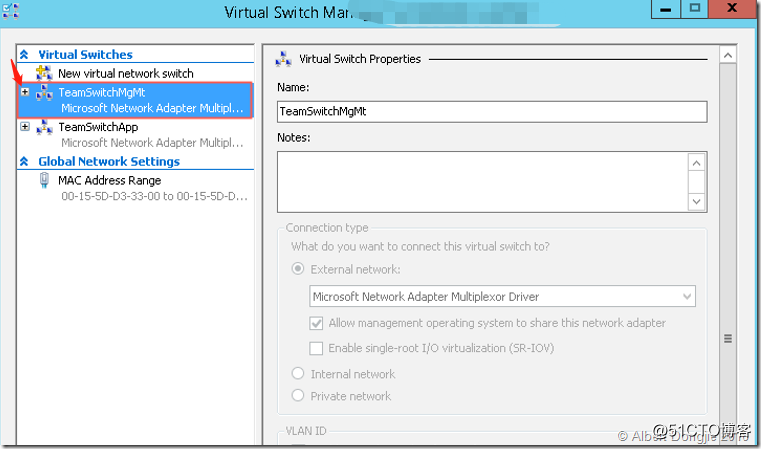Close the Virtual Switch Manager window
The height and width of the screenshot is (449, 761).
click(x=732, y=9)
